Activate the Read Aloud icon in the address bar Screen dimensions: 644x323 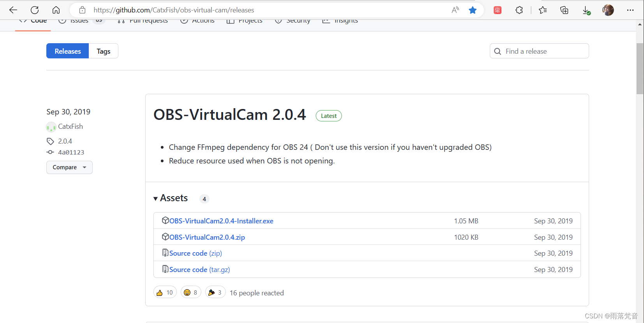tap(455, 10)
